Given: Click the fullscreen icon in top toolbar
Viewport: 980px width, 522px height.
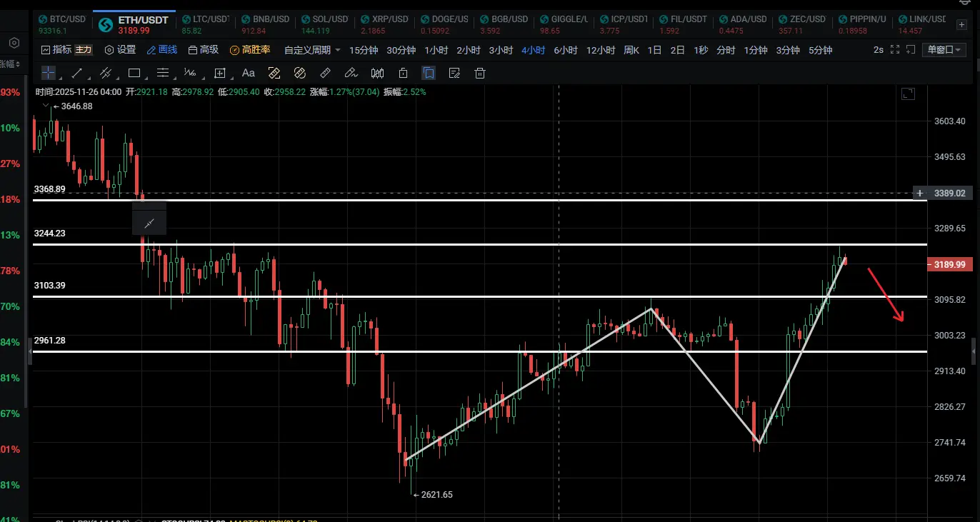Looking at the screenshot, I should [x=894, y=50].
